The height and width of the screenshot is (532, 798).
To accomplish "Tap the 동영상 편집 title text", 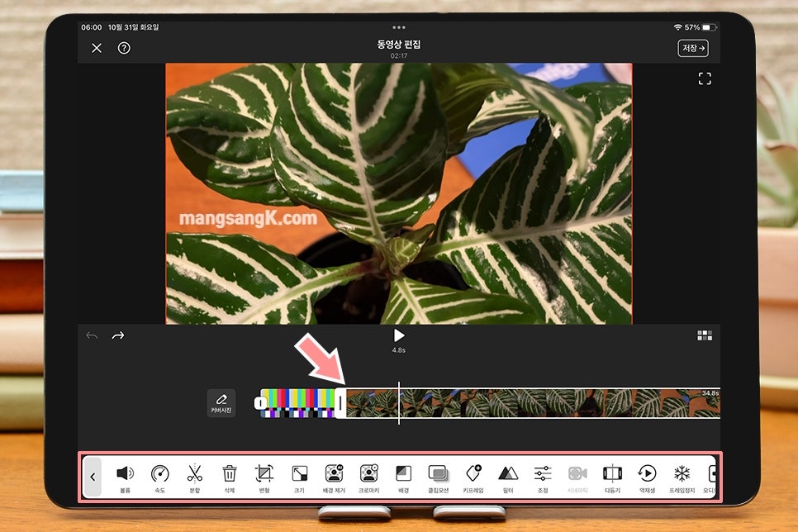I will [x=399, y=45].
